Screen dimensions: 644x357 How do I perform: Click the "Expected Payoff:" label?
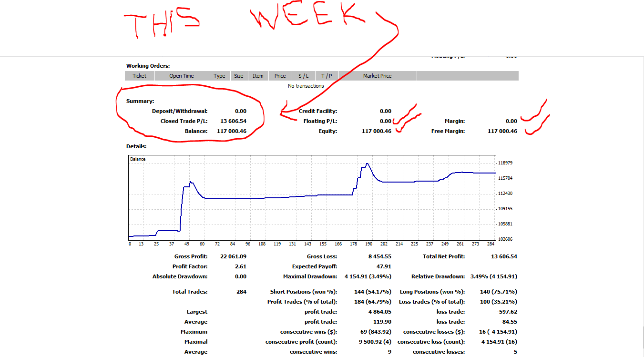pos(315,266)
